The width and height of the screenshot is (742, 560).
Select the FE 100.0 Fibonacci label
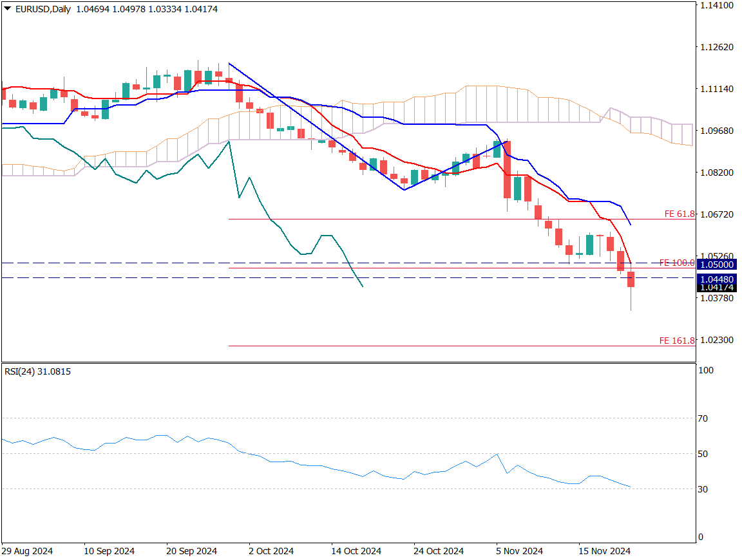click(x=677, y=263)
